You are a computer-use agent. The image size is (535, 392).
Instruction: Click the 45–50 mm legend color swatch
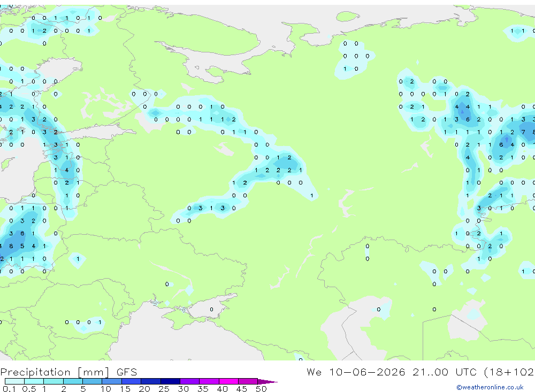tap(248, 381)
